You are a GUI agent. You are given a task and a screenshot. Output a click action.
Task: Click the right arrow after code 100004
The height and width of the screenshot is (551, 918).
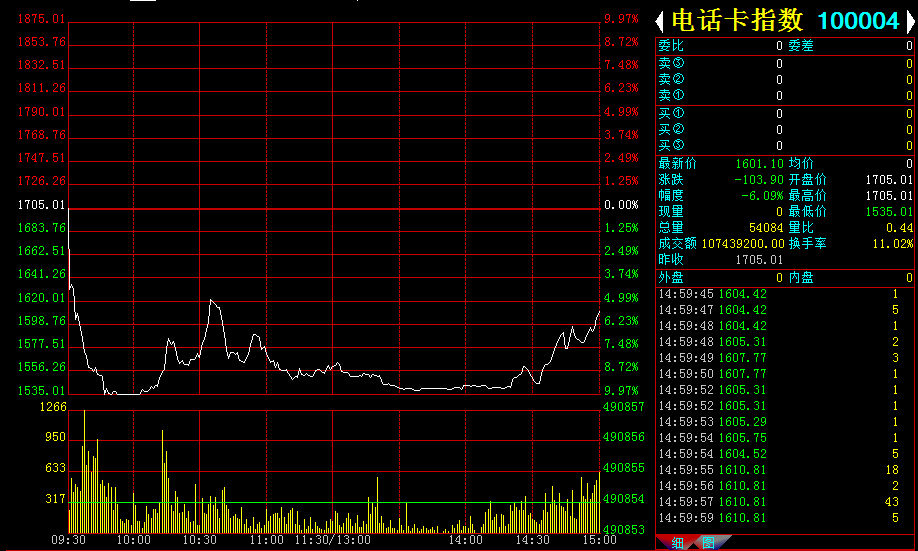pos(910,22)
